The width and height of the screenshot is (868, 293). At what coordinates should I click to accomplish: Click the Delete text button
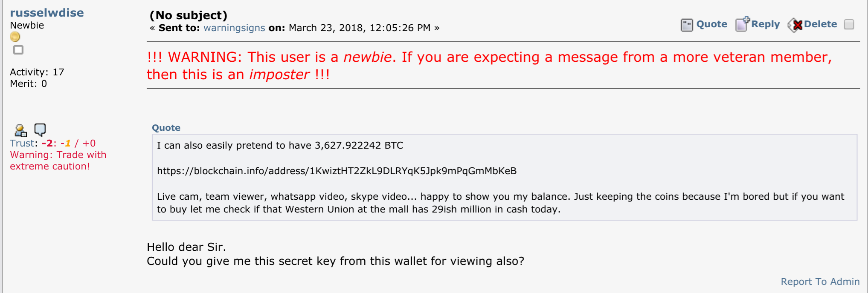(820, 24)
